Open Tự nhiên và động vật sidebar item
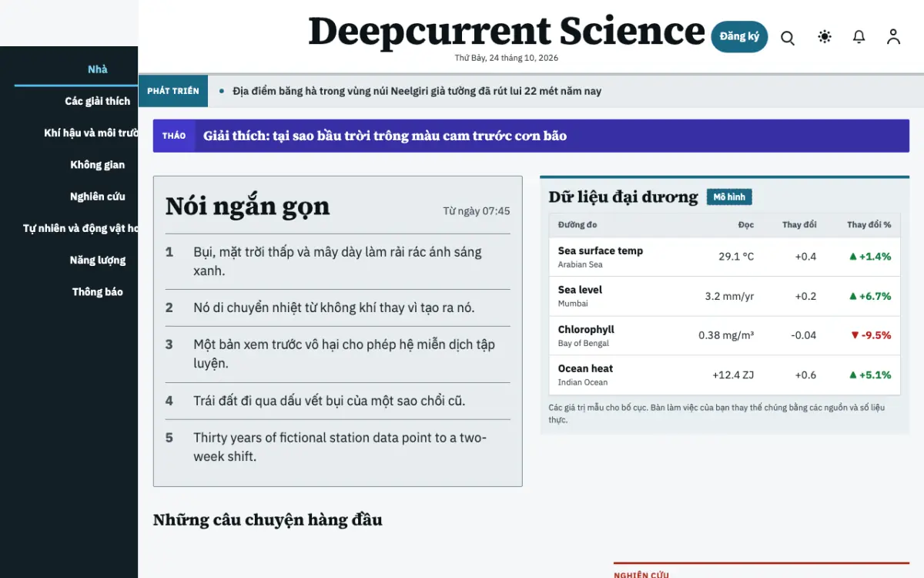Image resolution: width=924 pixels, height=578 pixels. click(x=81, y=228)
